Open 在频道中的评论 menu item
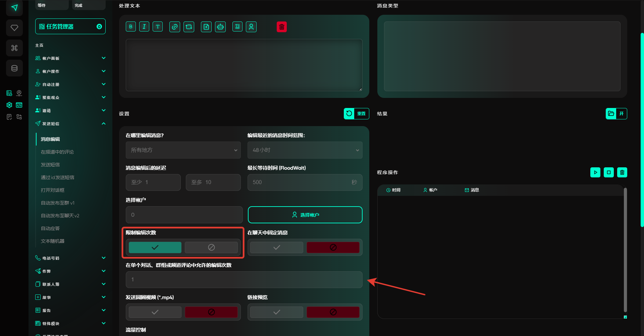Screen dimensions: 644x336 (57, 152)
